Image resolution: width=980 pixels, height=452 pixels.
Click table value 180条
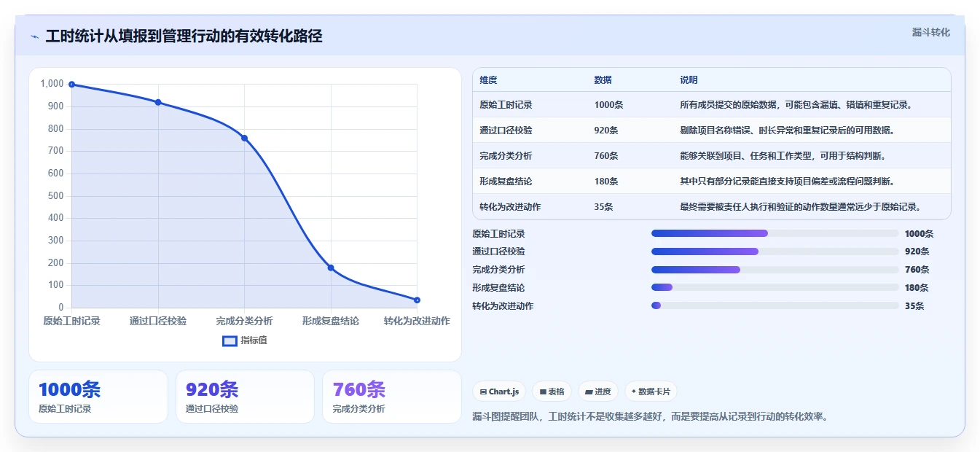click(606, 182)
